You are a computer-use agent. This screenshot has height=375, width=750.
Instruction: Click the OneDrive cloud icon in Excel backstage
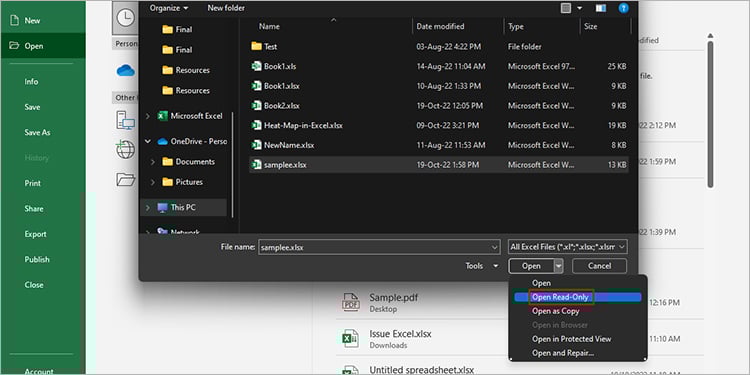click(126, 71)
